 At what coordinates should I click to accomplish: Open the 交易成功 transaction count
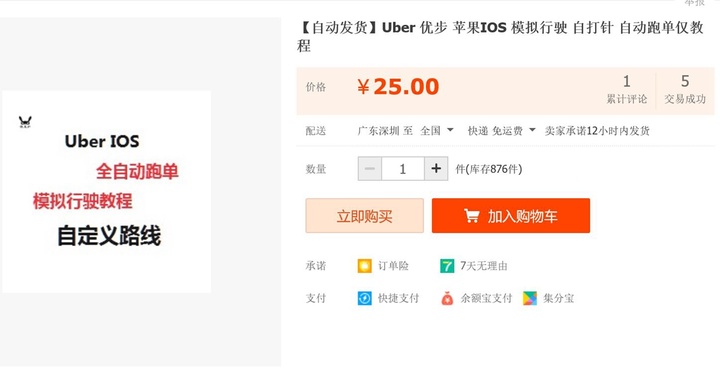point(685,90)
